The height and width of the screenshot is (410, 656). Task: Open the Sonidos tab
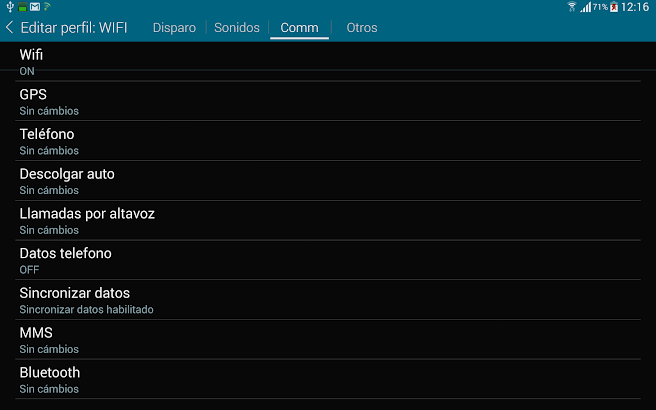click(237, 28)
